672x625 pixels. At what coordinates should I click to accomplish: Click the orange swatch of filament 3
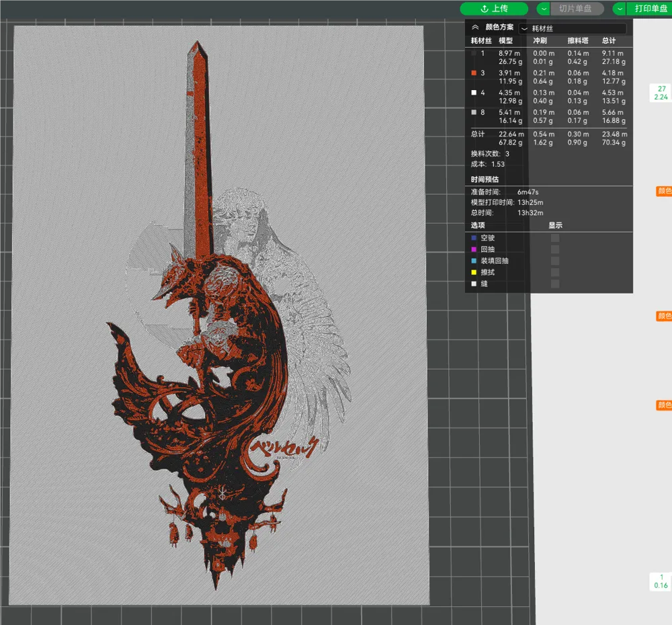pyautogui.click(x=474, y=73)
